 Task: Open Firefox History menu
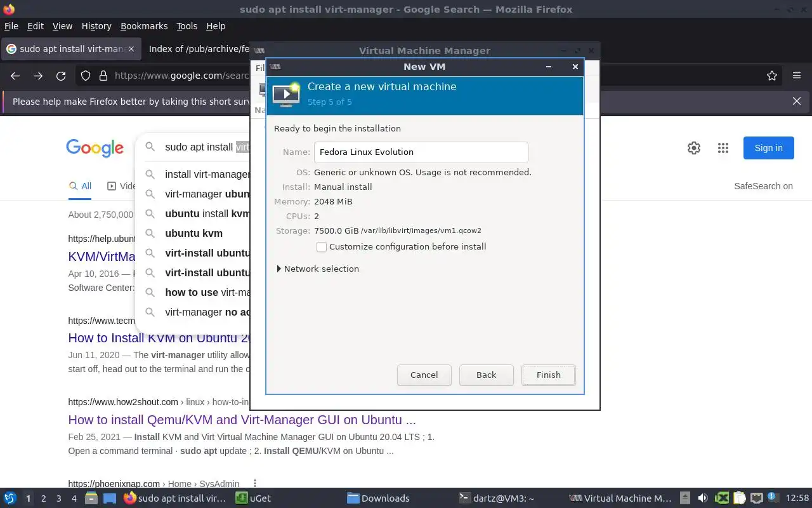[x=96, y=26]
